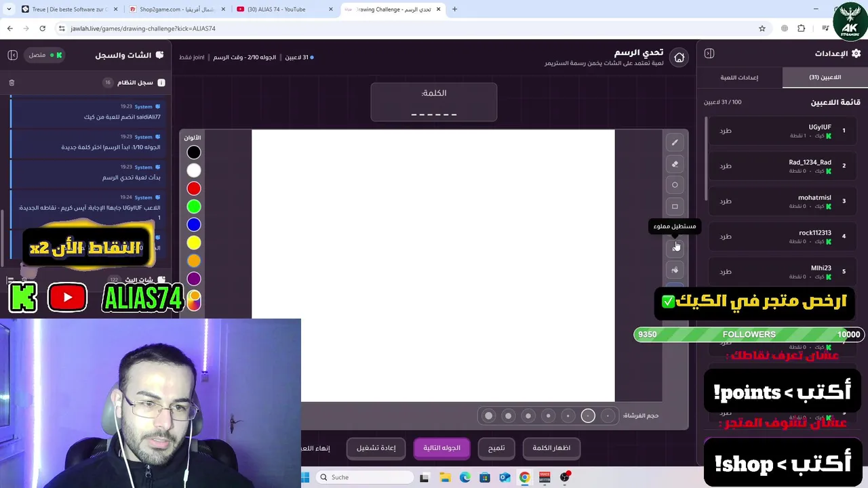
Task: Open Microsoft Edge from taskbar
Action: 465,478
